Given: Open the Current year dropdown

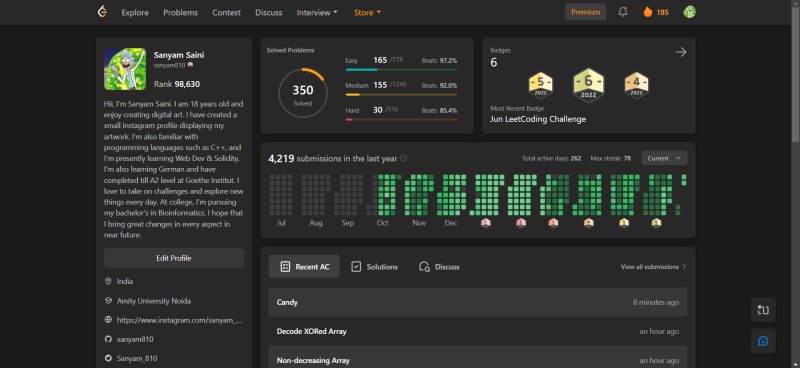Looking at the screenshot, I should click(x=664, y=158).
